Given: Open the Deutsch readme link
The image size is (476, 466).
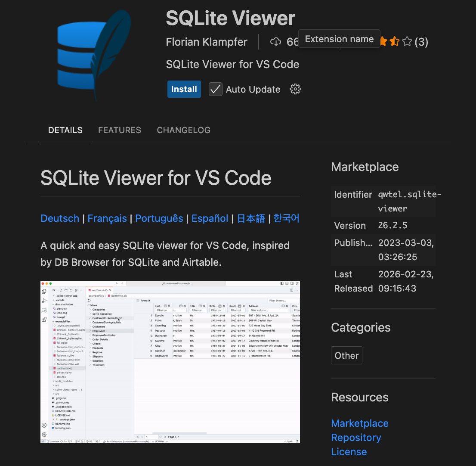Looking at the screenshot, I should click(x=60, y=218).
